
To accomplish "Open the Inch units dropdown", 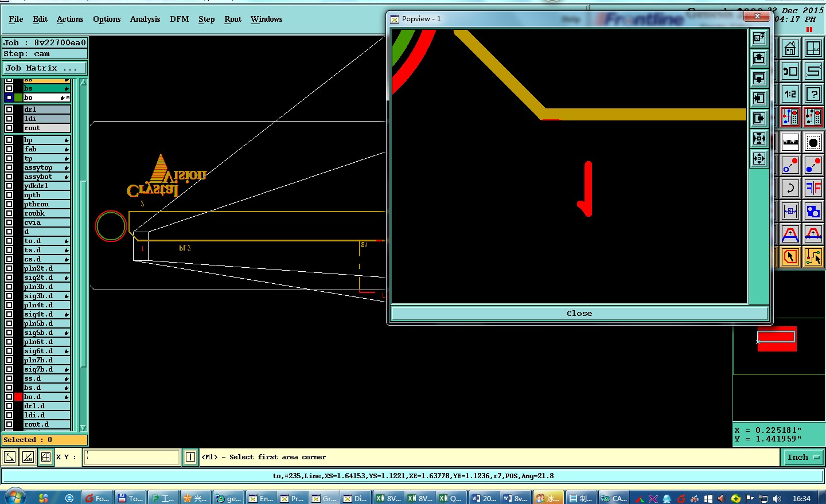I will [x=803, y=457].
